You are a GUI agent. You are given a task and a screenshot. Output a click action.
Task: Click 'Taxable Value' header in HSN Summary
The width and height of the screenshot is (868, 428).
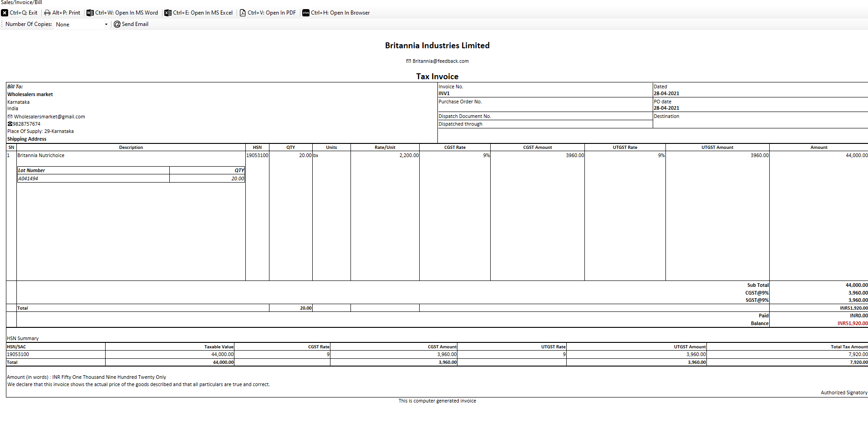219,347
